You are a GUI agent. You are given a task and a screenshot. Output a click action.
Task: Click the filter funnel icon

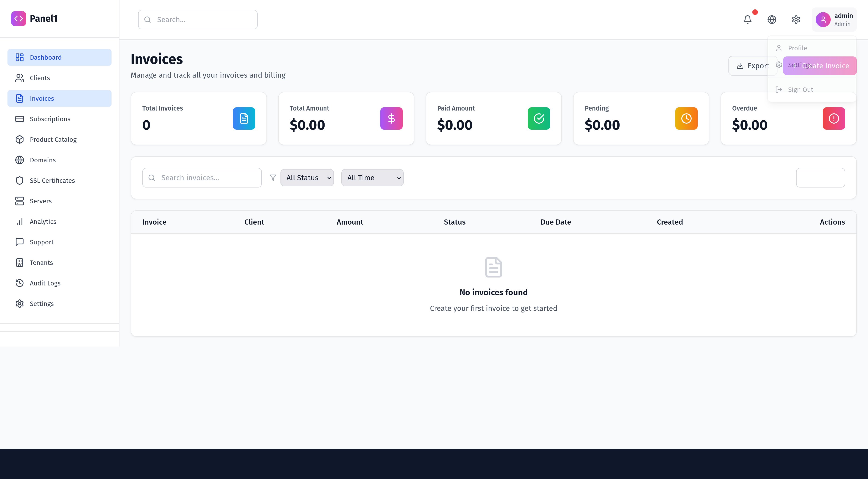click(x=273, y=177)
